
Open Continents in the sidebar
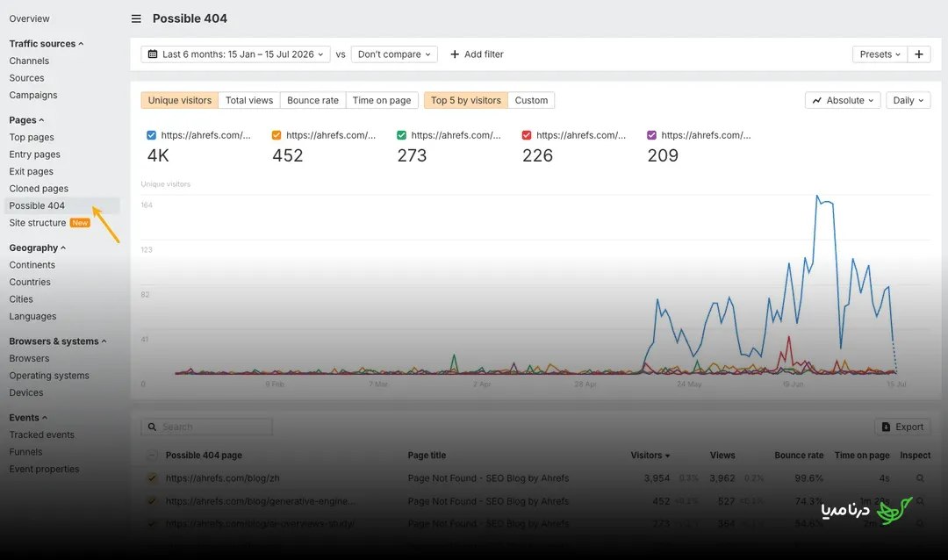click(32, 265)
